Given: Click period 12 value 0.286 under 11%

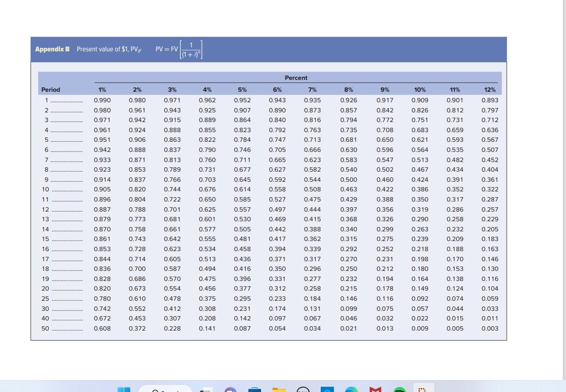Looking at the screenshot, I should click(x=455, y=209).
